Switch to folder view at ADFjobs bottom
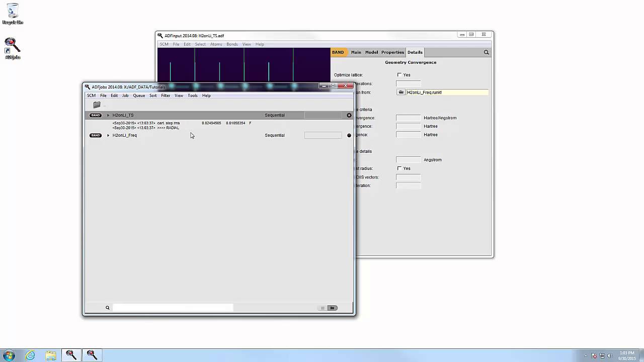This screenshot has height=362, width=644. pyautogui.click(x=332, y=308)
